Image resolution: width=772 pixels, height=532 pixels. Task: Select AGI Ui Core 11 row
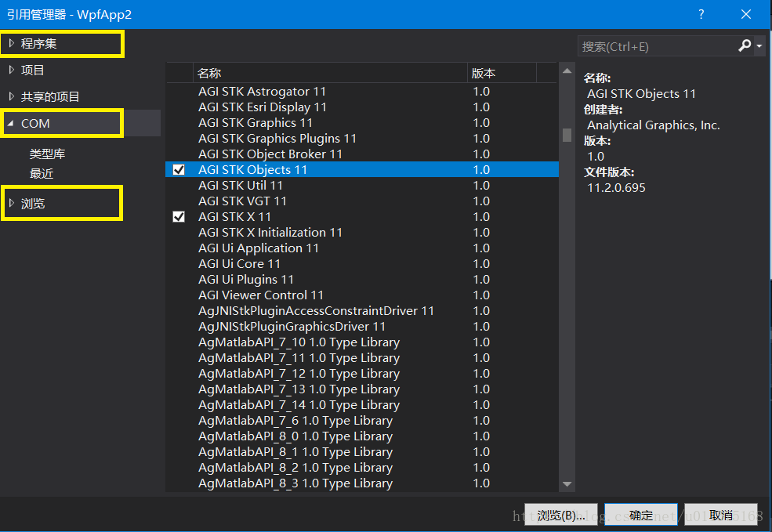pos(362,264)
